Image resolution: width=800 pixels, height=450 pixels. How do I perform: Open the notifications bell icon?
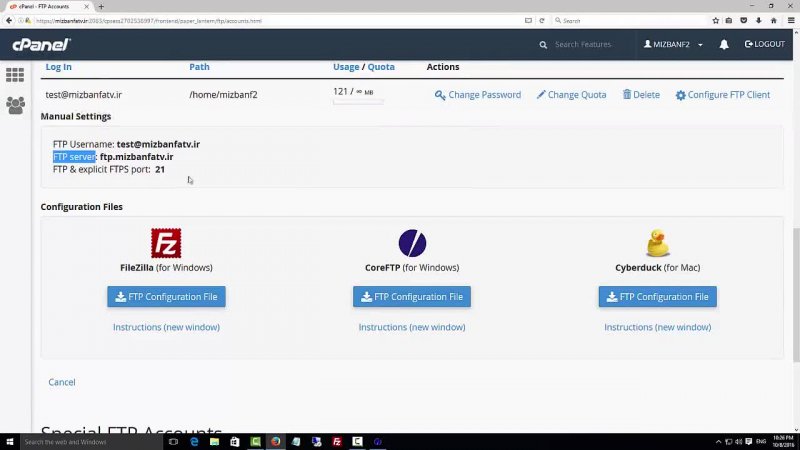click(x=724, y=45)
